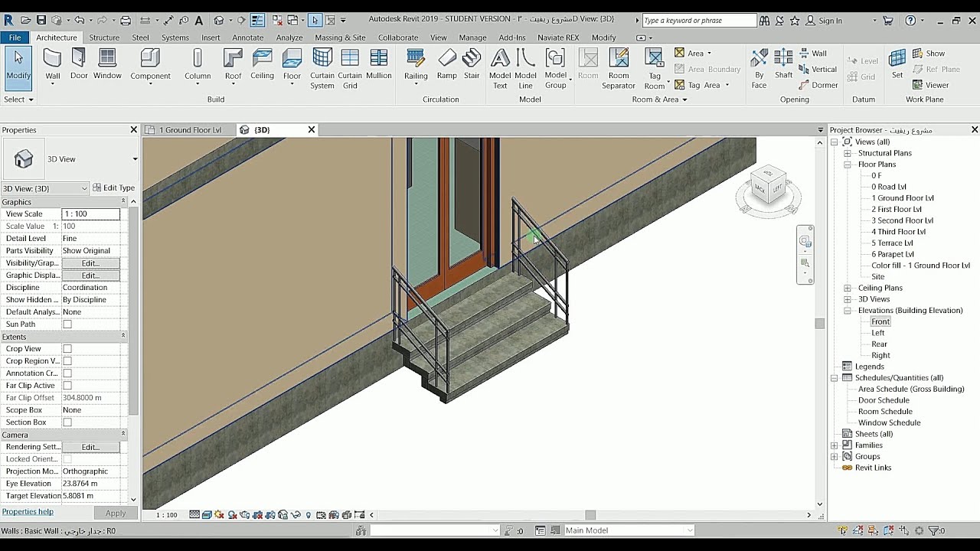Select the Railing tool

pos(416,66)
